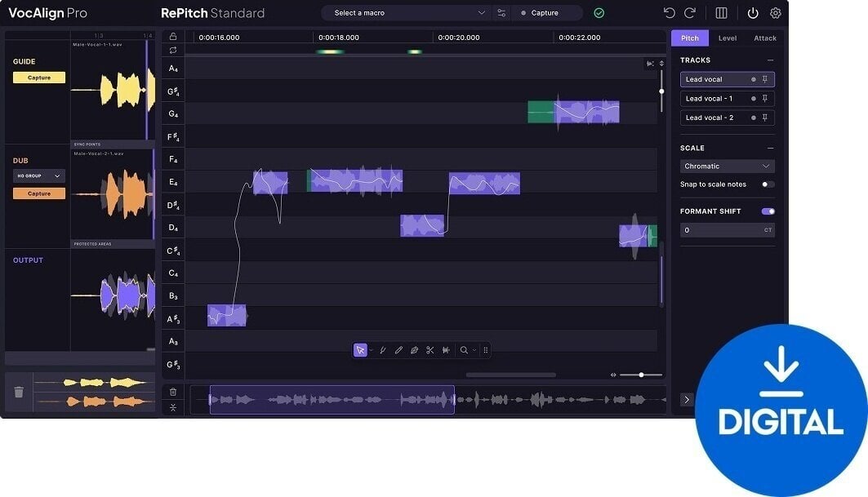Switch to the Level tab

[x=728, y=38]
